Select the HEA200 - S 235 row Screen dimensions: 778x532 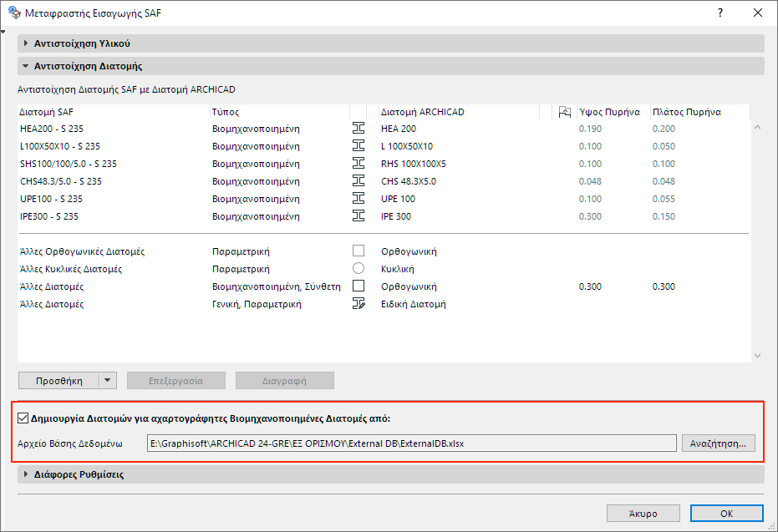point(384,129)
